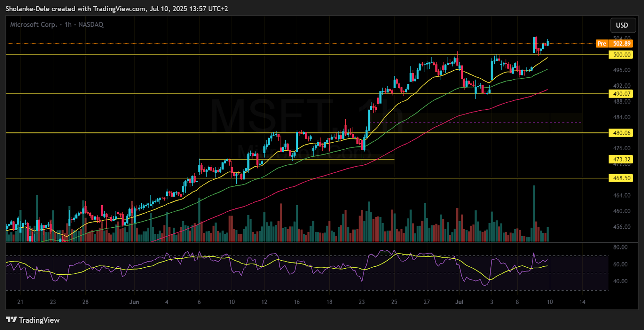This screenshot has width=644, height=330.
Task: Select the 468.50 horizontal line price label
Action: click(x=621, y=178)
